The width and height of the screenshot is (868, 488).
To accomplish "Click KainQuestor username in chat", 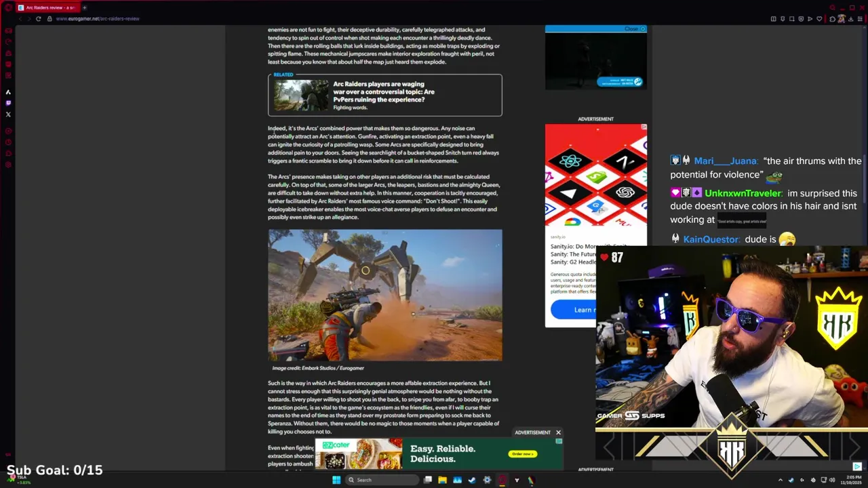I will 711,239.
